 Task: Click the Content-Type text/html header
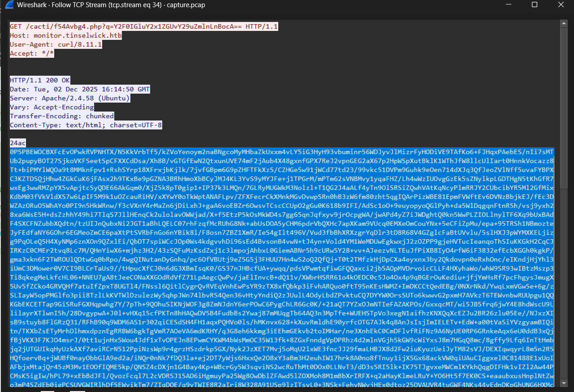click(86, 125)
